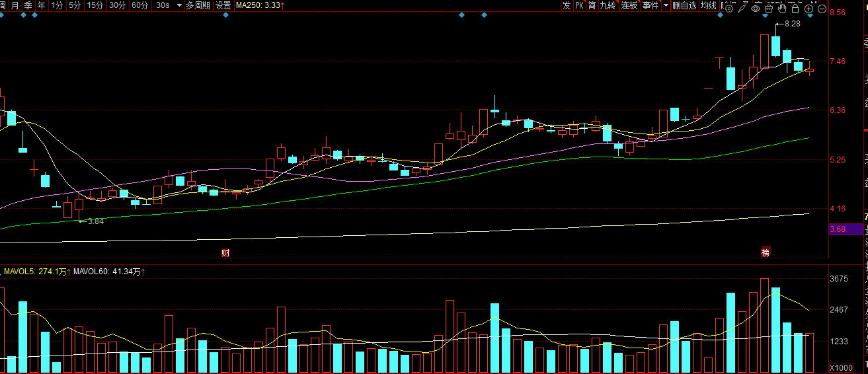The image size is (868, 374).
Task: Toggle the 连板 indicator button
Action: click(x=629, y=5)
